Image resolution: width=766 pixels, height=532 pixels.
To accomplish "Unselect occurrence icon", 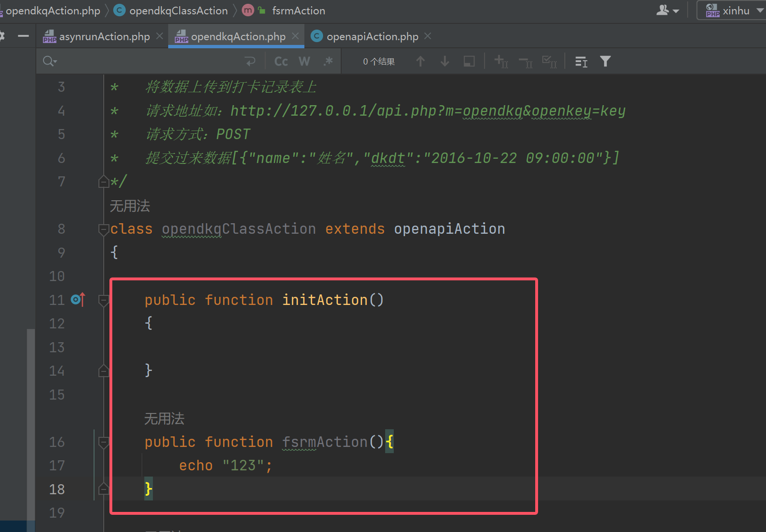I will (526, 62).
